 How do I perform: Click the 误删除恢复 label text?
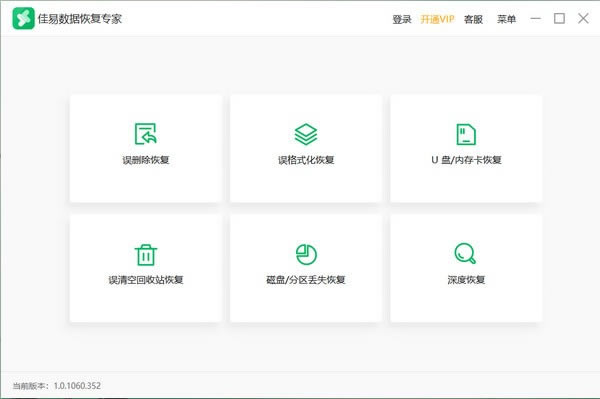click(x=146, y=160)
